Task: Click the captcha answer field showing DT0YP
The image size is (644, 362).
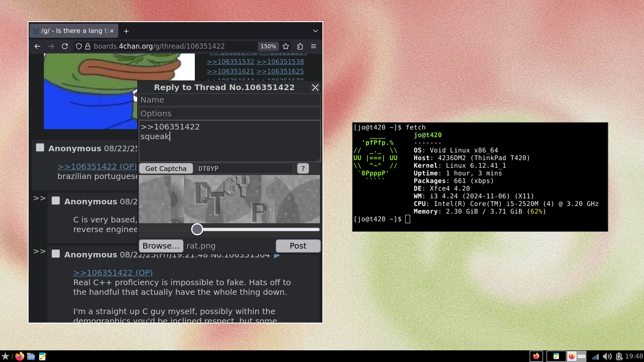Action: [x=245, y=169]
